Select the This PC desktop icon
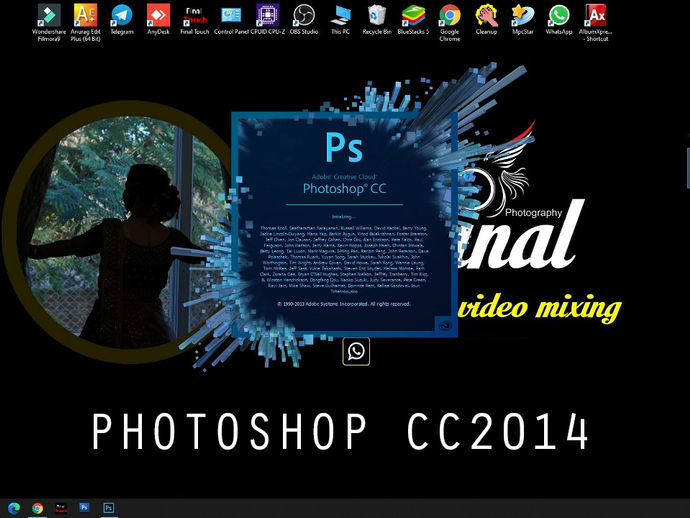Viewport: 690px width, 518px height. 340,20
